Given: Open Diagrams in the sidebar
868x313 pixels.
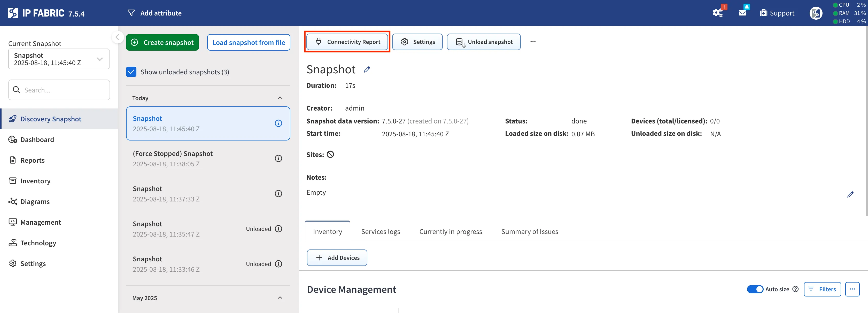Looking at the screenshot, I should tap(35, 201).
